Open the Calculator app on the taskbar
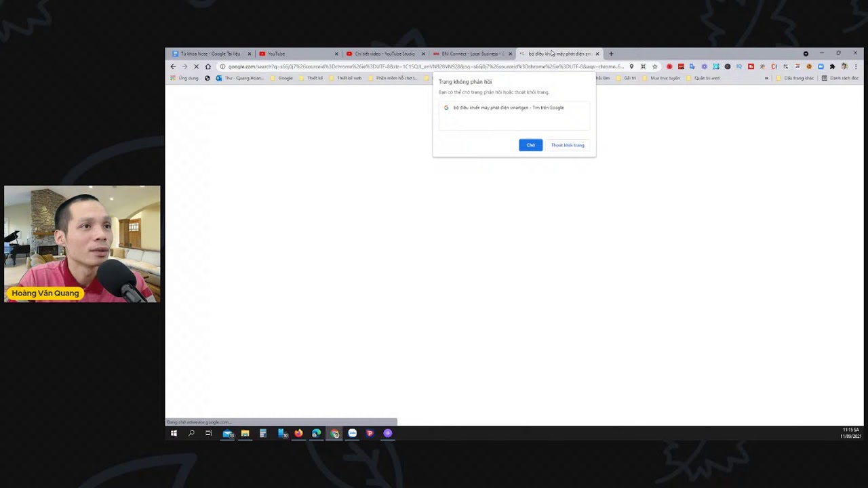The height and width of the screenshot is (488, 868). tap(262, 433)
